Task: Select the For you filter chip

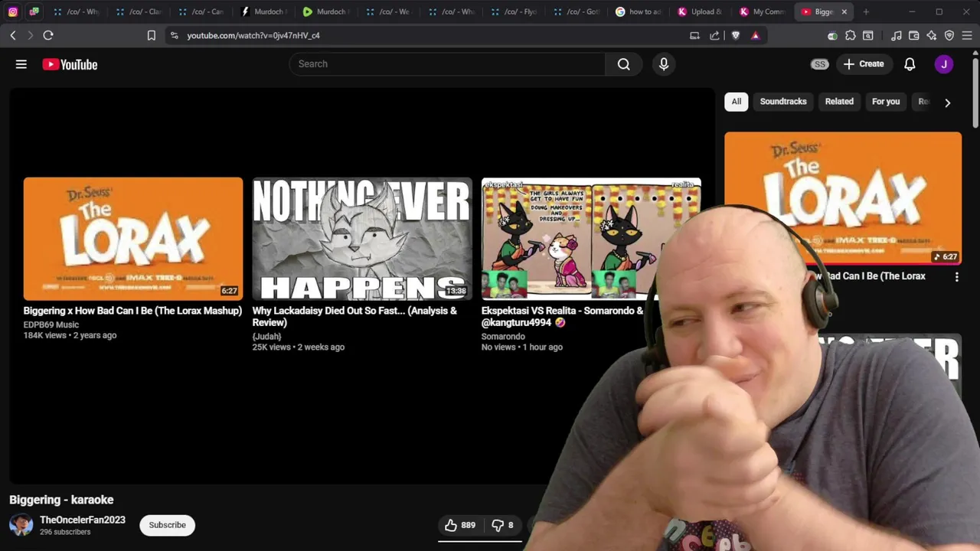Action: tap(886, 102)
